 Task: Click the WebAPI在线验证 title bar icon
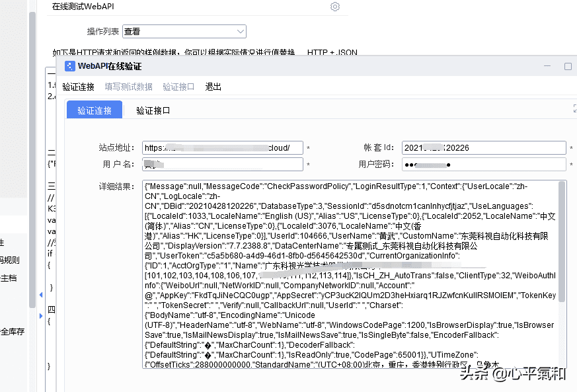69,66
